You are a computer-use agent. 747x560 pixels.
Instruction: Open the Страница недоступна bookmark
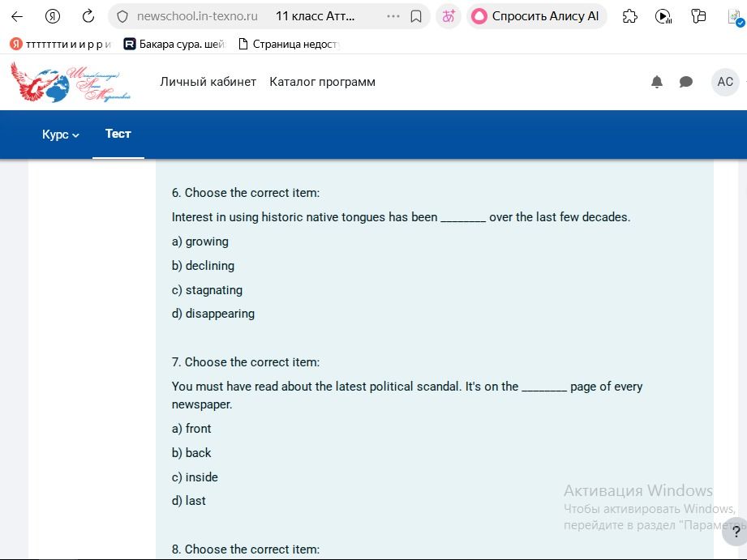[289, 45]
